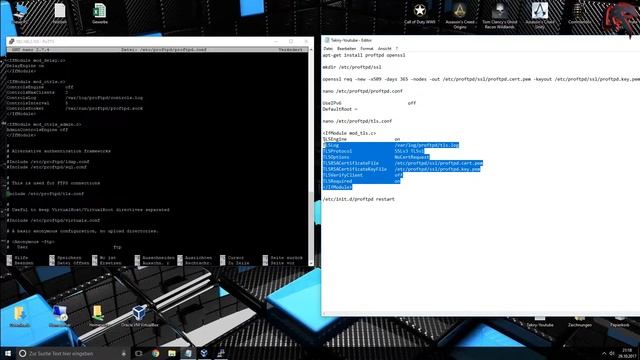
Task: Switch to PuTTY taskbar button
Action: tap(221, 353)
